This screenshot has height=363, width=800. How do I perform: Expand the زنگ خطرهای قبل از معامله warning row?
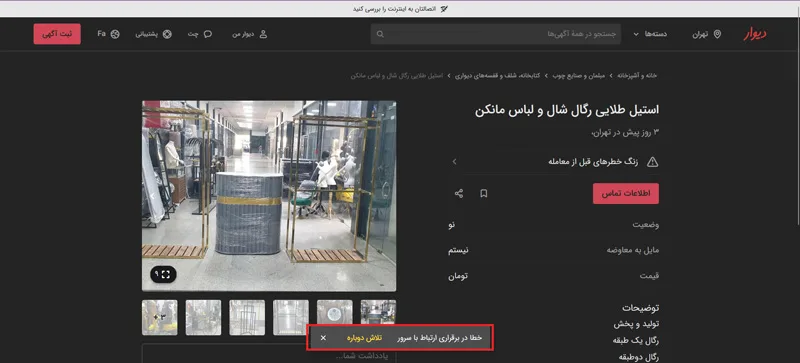pos(554,162)
